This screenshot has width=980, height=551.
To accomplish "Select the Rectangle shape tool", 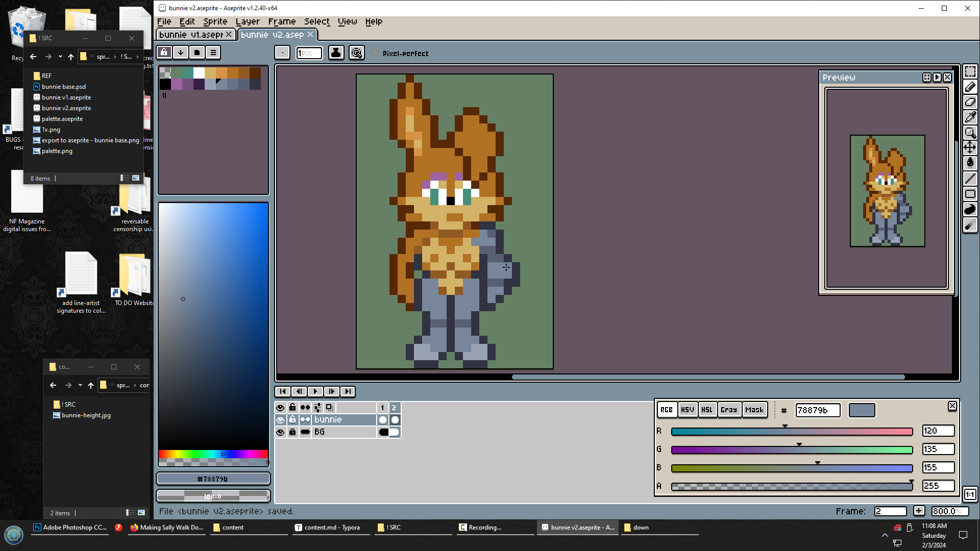I will 970,194.
